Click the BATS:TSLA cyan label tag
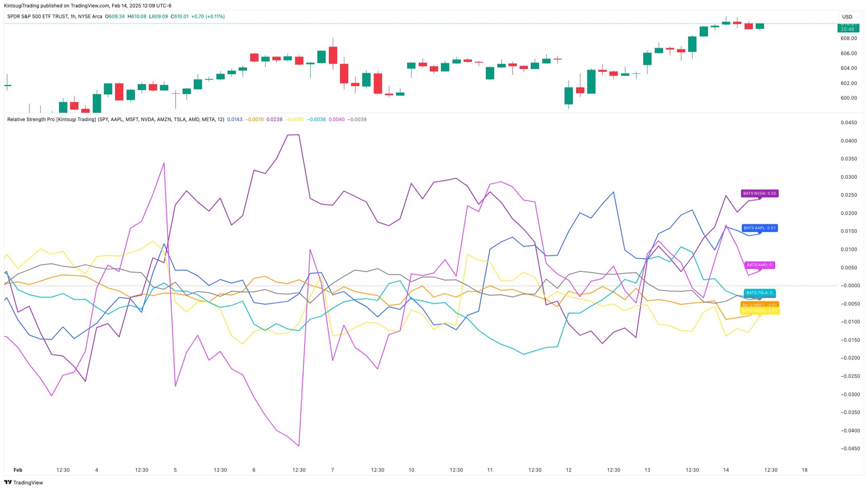 759,293
